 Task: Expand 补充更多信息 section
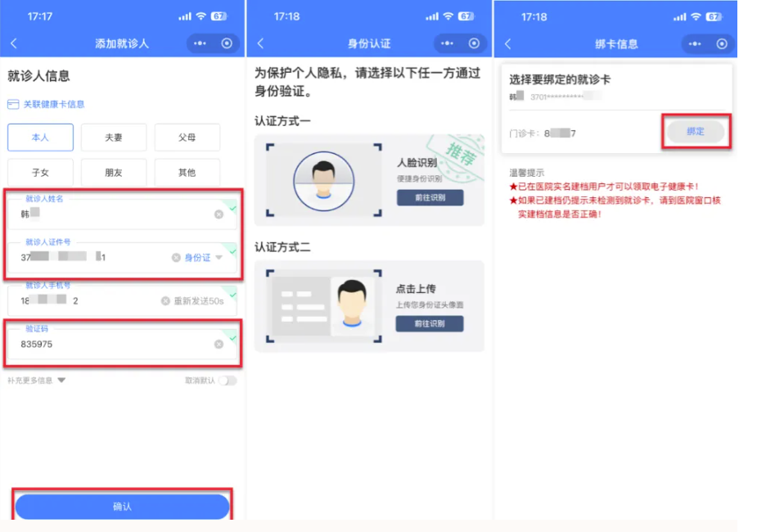pos(37,381)
